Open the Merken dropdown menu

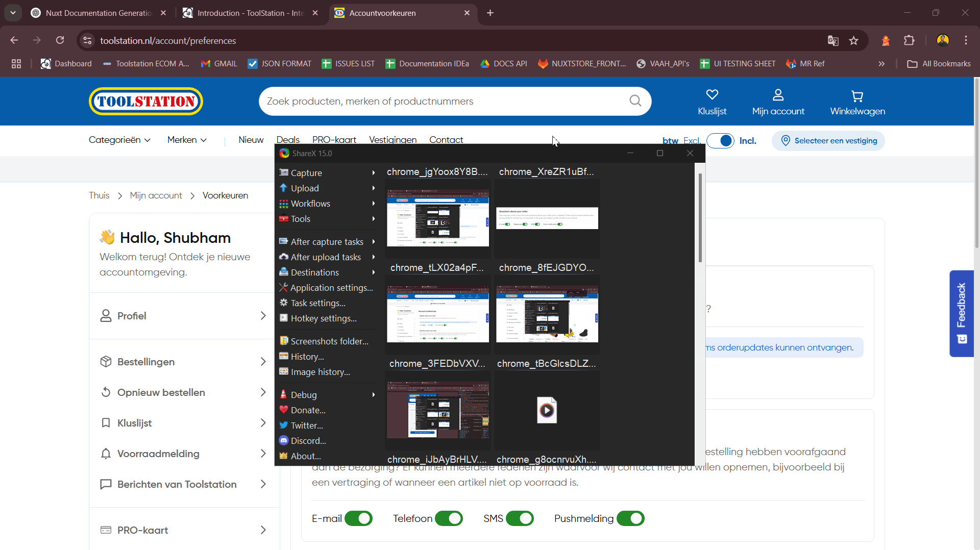(187, 140)
